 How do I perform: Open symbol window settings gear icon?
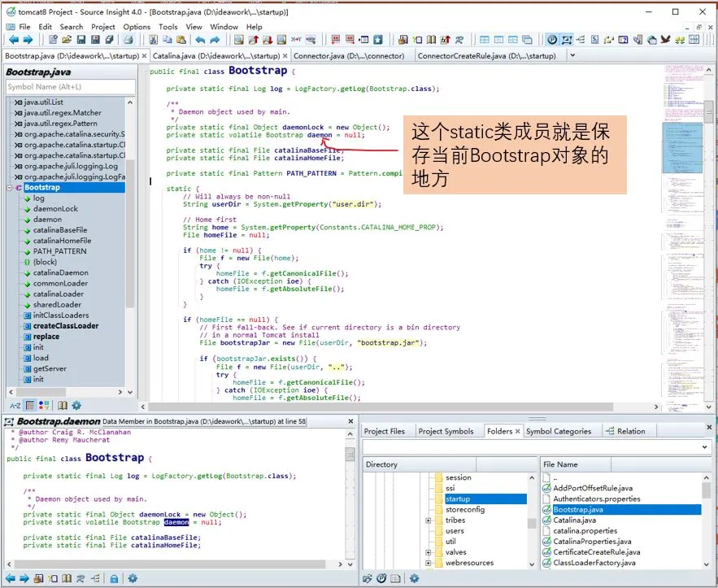[x=76, y=405]
